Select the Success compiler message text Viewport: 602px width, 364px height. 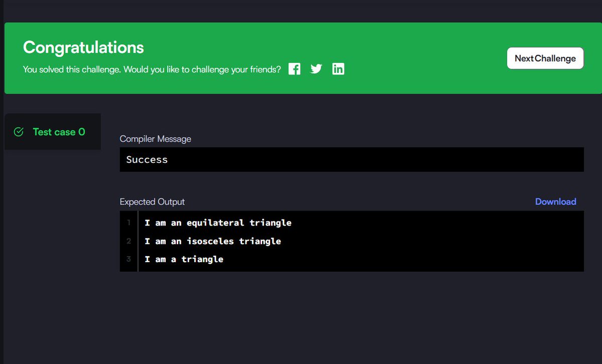point(147,159)
